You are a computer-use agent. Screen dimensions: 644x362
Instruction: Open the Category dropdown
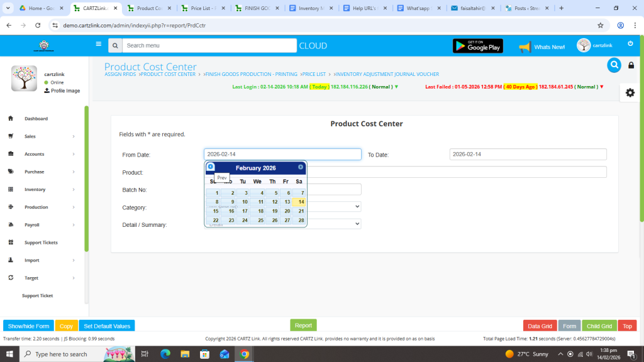[x=333, y=206]
